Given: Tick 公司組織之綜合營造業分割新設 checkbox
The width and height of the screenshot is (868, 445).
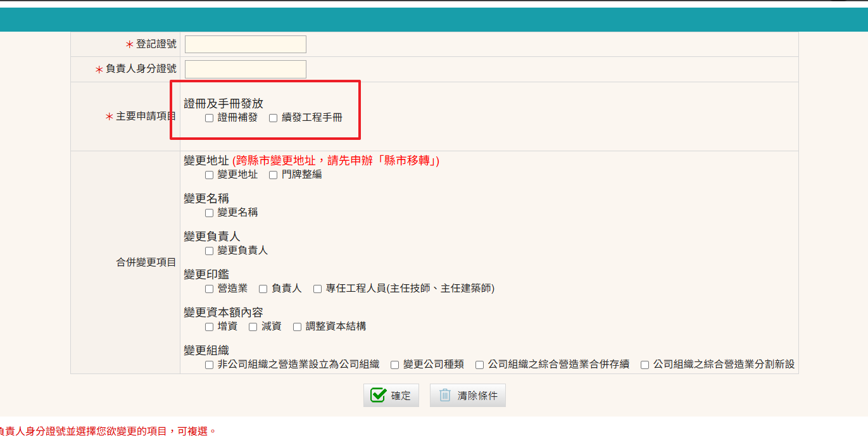Looking at the screenshot, I should pos(645,365).
